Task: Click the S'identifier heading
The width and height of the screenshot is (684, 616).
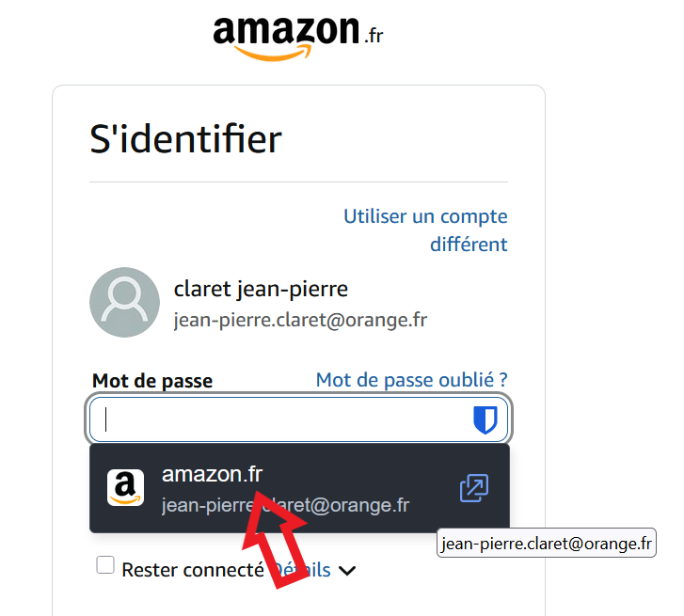Action: [x=185, y=140]
